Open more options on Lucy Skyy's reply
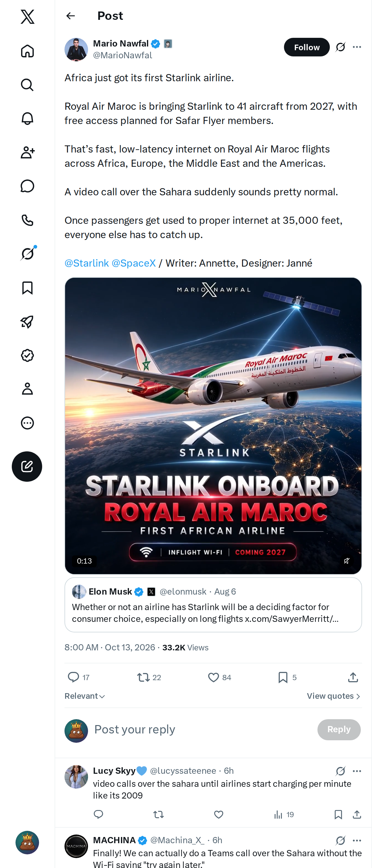Image resolution: width=372 pixels, height=868 pixels. click(x=357, y=771)
